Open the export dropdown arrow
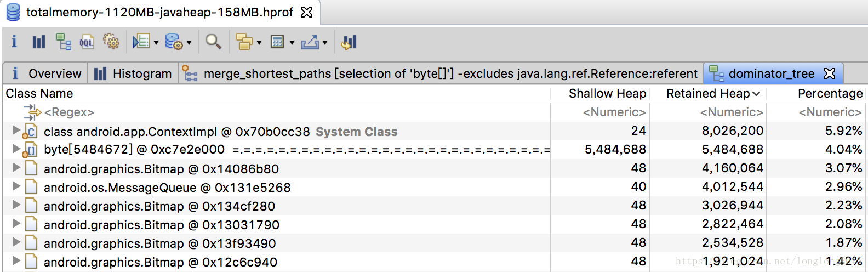 click(325, 43)
